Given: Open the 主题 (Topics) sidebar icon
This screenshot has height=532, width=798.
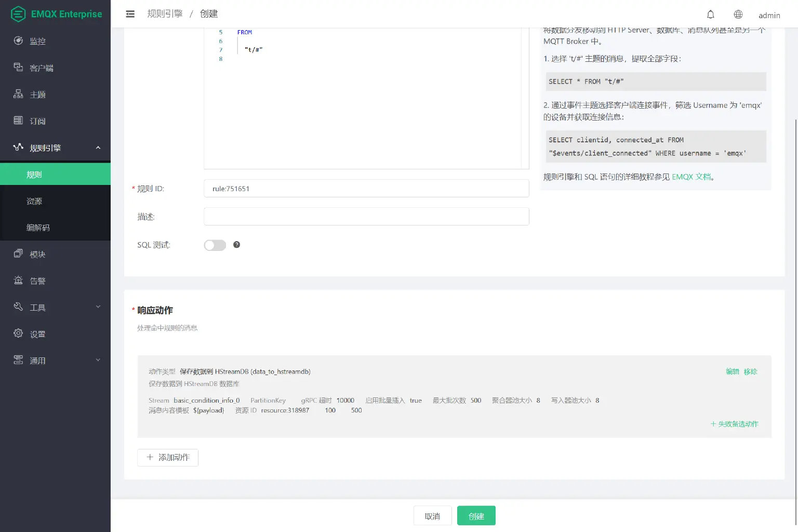Looking at the screenshot, I should pyautogui.click(x=18, y=94).
